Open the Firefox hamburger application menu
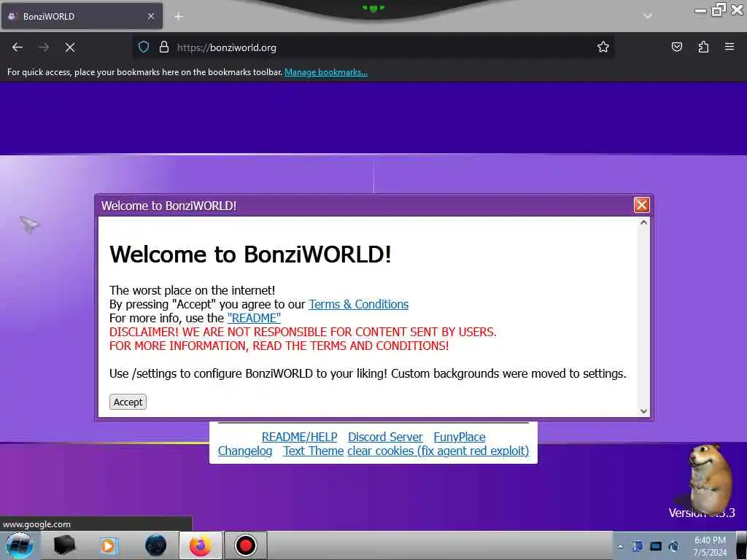Viewport: 747px width, 560px height. point(729,47)
